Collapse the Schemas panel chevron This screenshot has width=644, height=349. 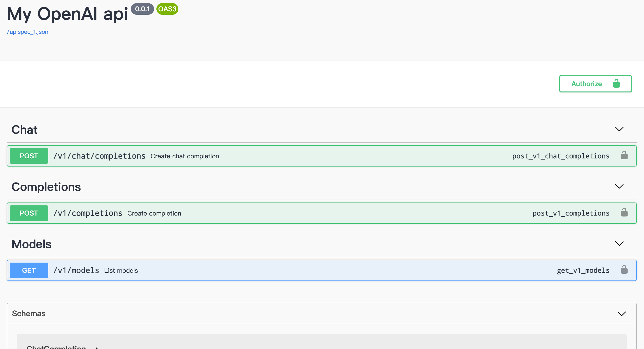point(622,314)
